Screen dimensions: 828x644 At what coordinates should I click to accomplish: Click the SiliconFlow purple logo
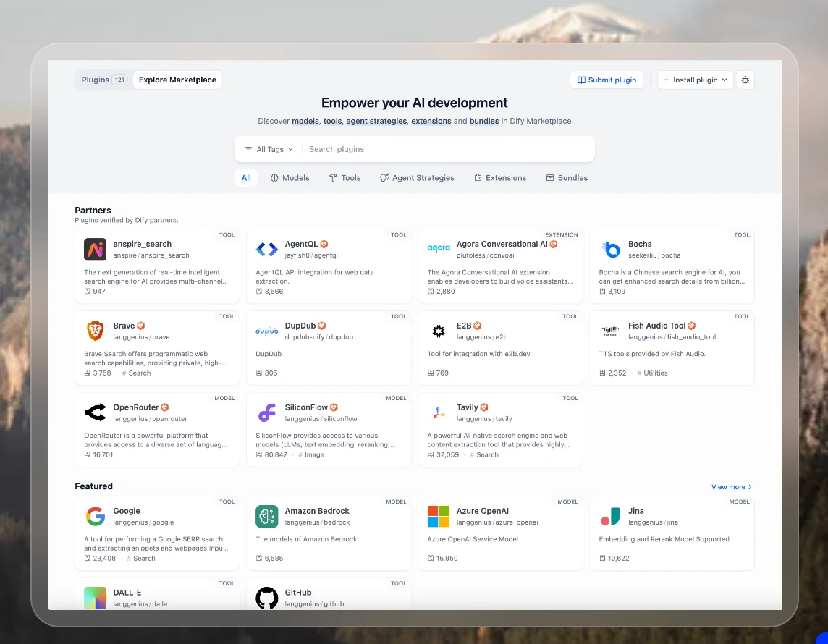pyautogui.click(x=266, y=412)
